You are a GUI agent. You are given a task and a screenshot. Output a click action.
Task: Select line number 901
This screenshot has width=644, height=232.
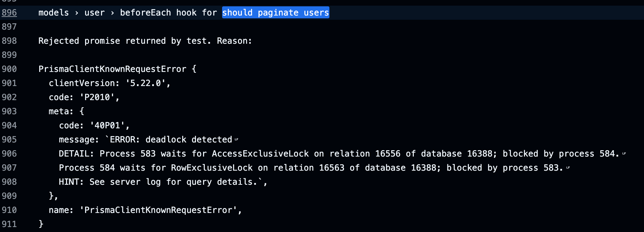[x=9, y=83]
